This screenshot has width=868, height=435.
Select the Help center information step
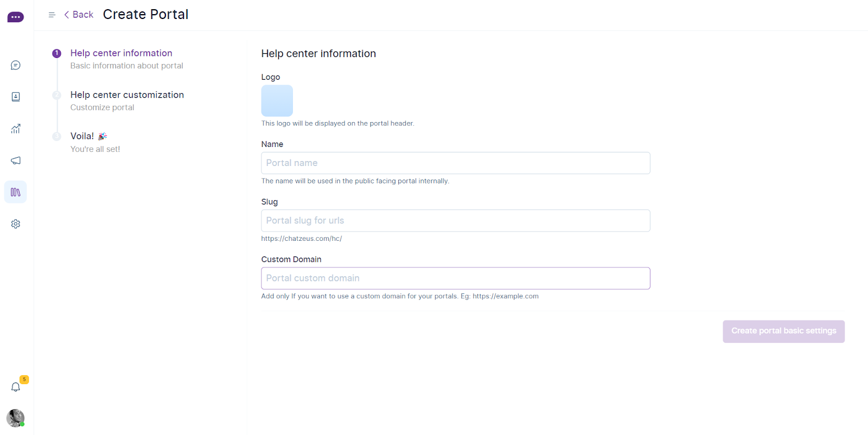pos(121,53)
